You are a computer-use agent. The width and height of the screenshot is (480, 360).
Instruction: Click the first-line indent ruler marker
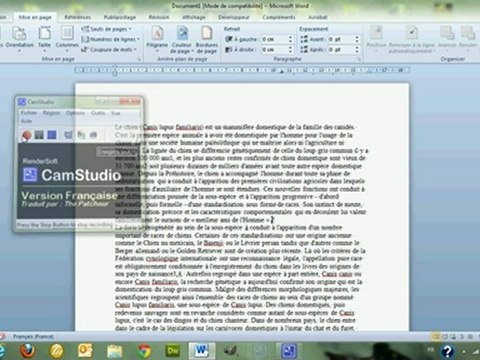pos(115,68)
